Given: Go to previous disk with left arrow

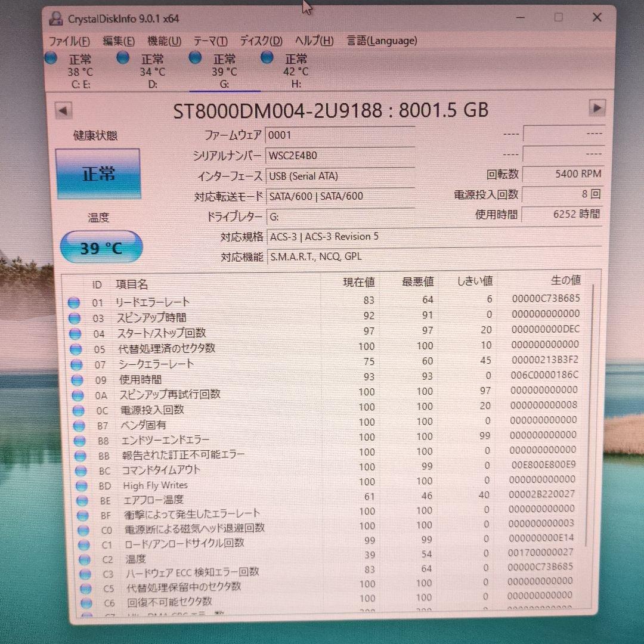Looking at the screenshot, I should point(63,110).
